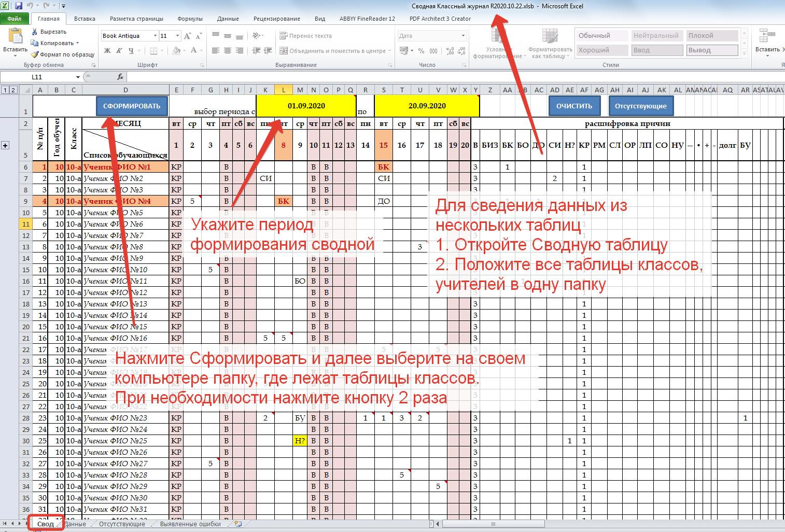The width and height of the screenshot is (785, 532).
Task: Apply thousands separator 000 format
Action: pos(433,50)
